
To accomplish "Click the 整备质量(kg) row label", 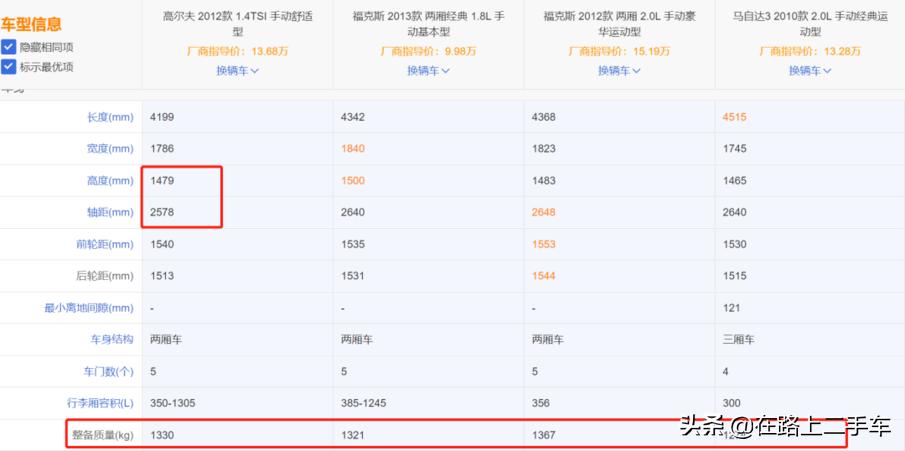I will (103, 435).
